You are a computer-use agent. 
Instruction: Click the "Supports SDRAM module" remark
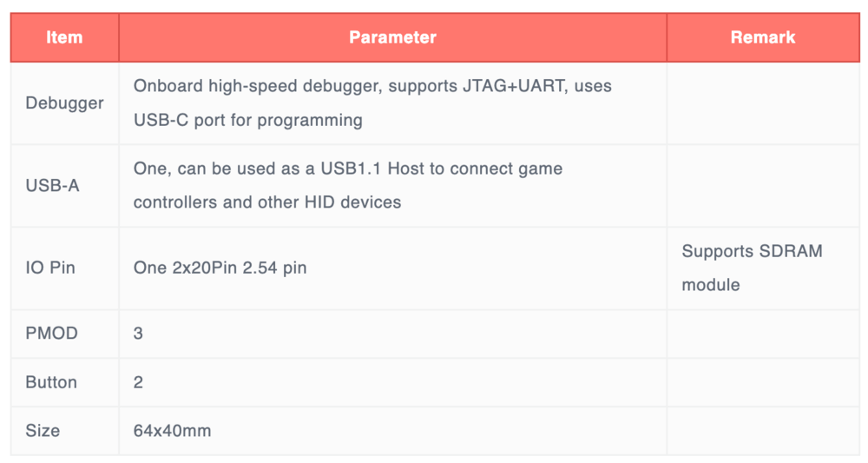752,268
